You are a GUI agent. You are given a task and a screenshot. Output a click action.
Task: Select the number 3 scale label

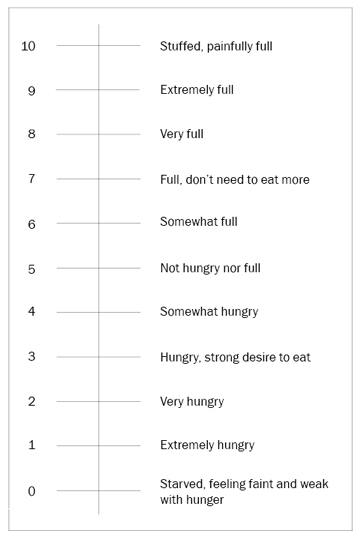pos(31,356)
